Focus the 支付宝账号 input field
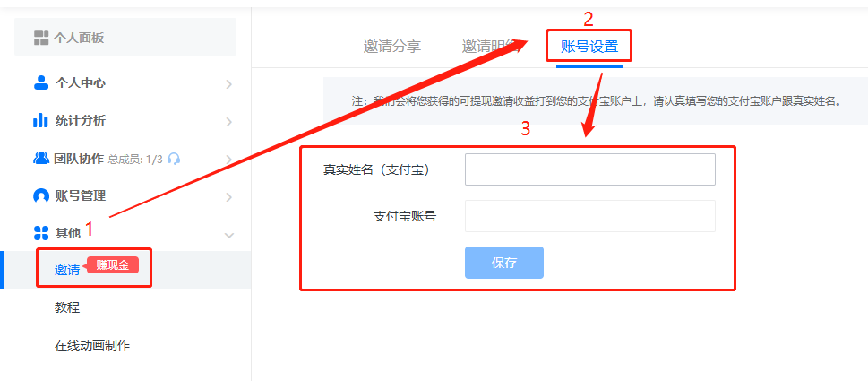Image resolution: width=868 pixels, height=381 pixels. click(x=590, y=216)
